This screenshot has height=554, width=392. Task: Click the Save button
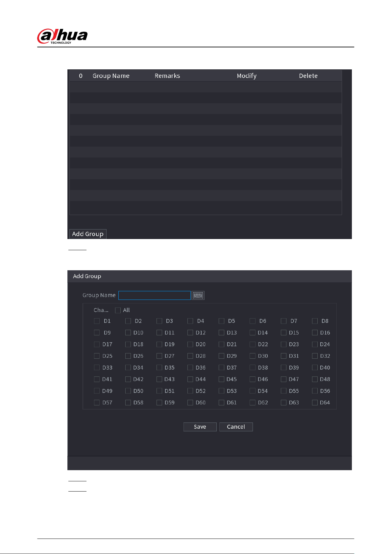point(200,427)
